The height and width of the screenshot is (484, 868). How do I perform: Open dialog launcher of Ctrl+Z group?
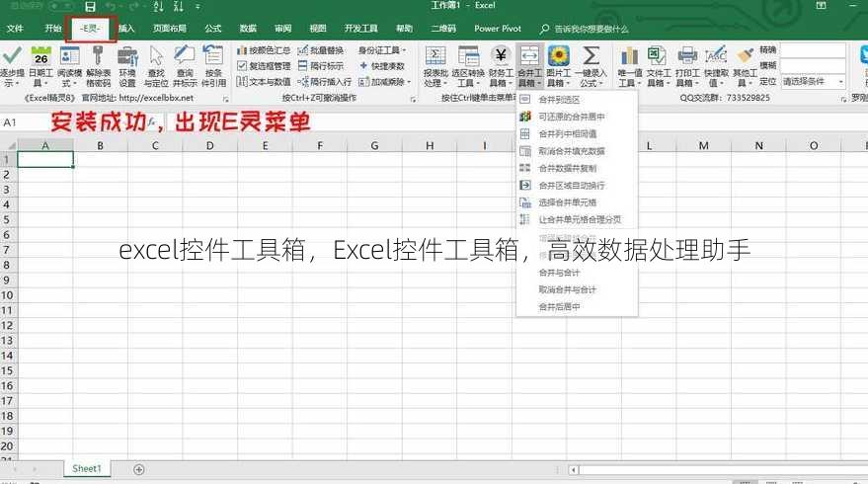[413, 99]
